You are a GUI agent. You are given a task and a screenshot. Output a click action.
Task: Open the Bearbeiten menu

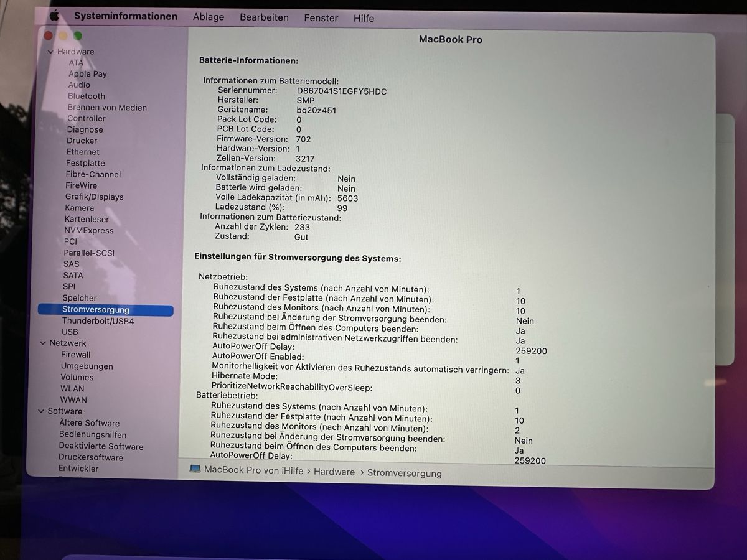pos(264,17)
